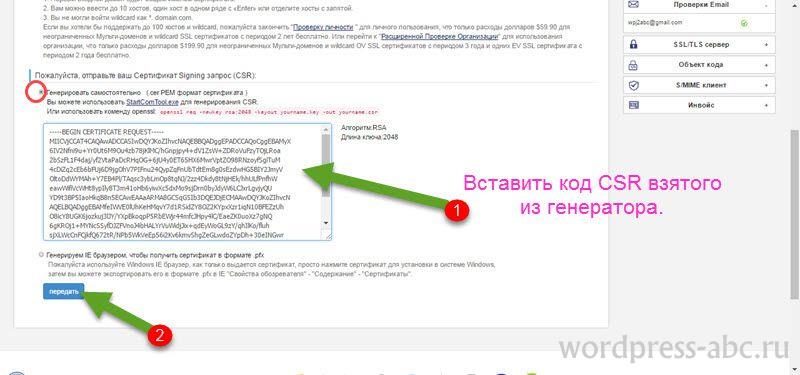Open the Расширенной Проверке Организации link
The image size is (800, 375).
click(x=439, y=37)
